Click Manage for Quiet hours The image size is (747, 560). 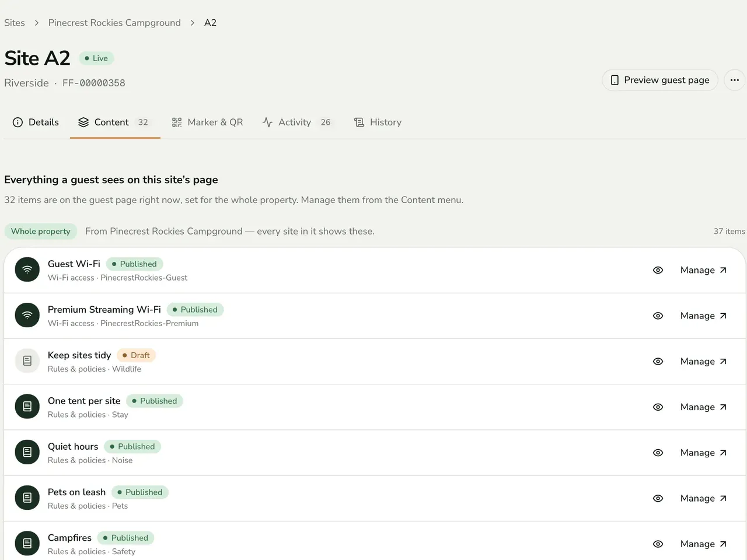coord(703,453)
